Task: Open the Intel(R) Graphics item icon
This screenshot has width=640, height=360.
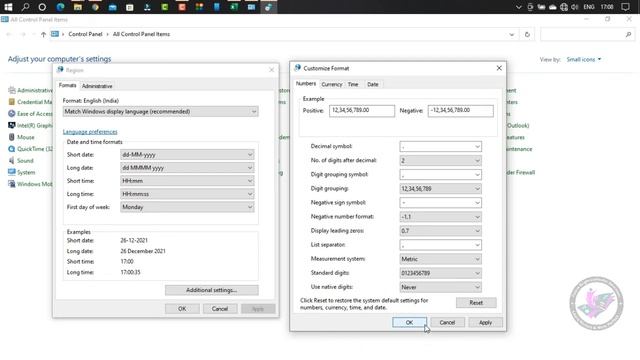Action: (x=12, y=125)
